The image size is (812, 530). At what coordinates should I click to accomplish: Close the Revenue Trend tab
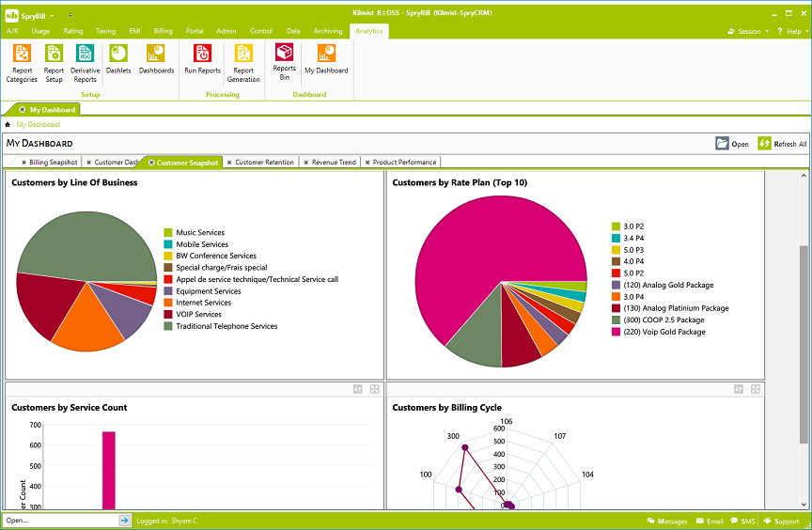306,163
